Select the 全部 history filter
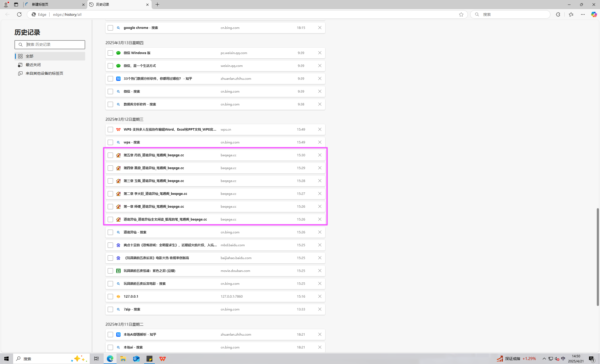The image size is (600, 364). click(x=50, y=56)
